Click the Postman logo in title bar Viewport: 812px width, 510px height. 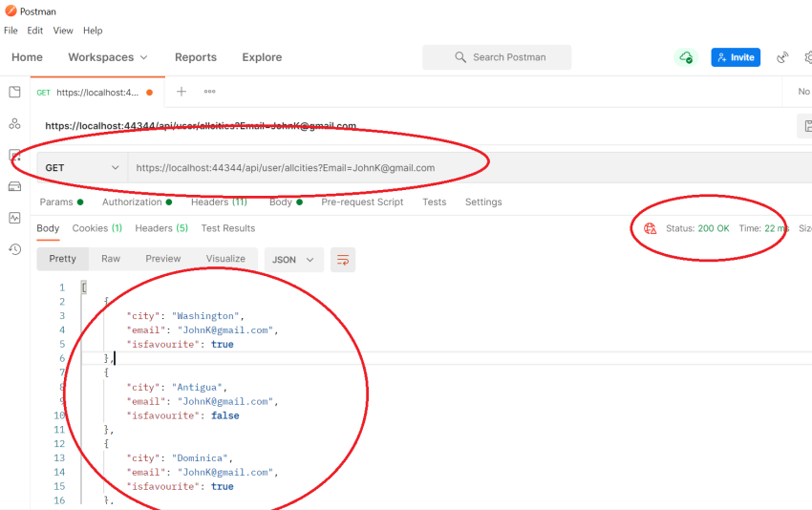click(11, 11)
